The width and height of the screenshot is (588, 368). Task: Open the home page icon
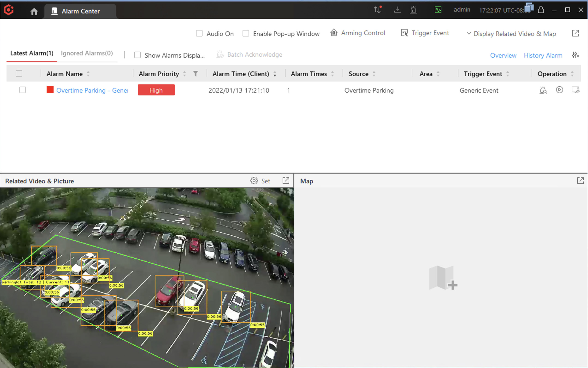click(x=34, y=11)
